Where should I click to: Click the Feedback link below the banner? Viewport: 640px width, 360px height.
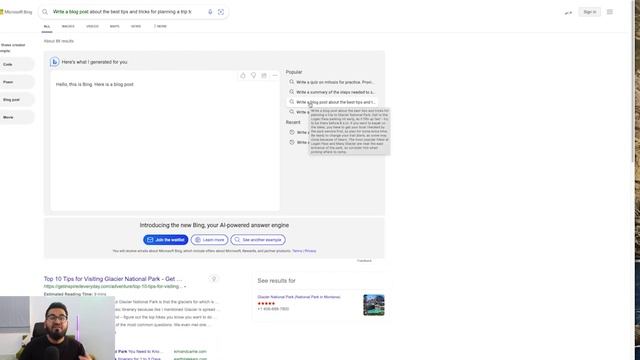click(364, 260)
